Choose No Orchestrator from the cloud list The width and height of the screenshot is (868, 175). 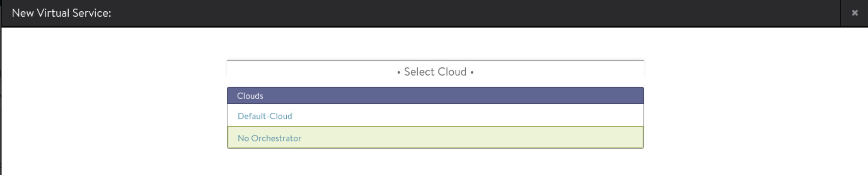pyautogui.click(x=270, y=138)
